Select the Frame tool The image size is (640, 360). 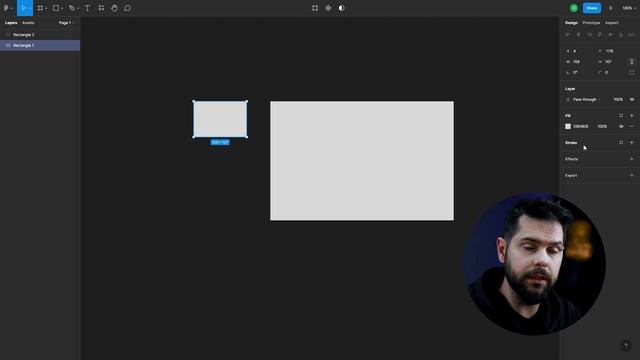[x=40, y=8]
